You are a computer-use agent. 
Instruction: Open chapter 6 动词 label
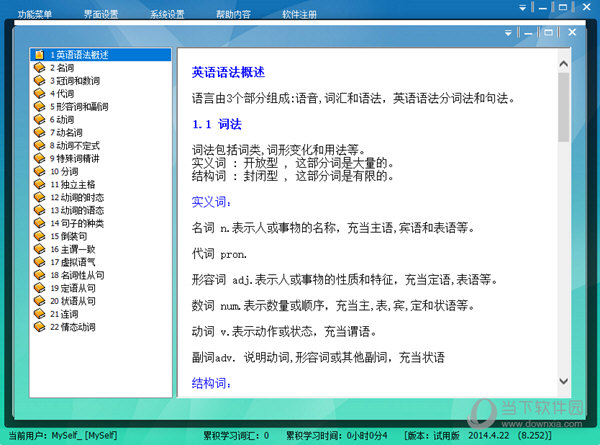(x=62, y=119)
